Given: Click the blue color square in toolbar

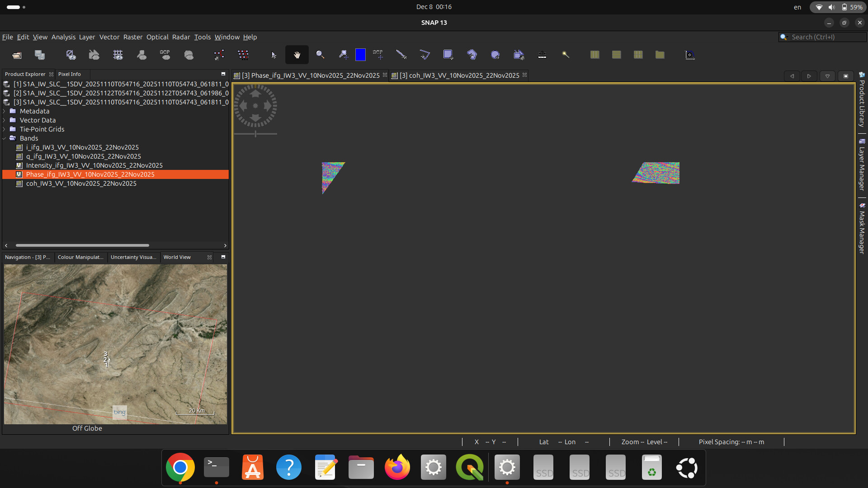Looking at the screenshot, I should click(360, 55).
